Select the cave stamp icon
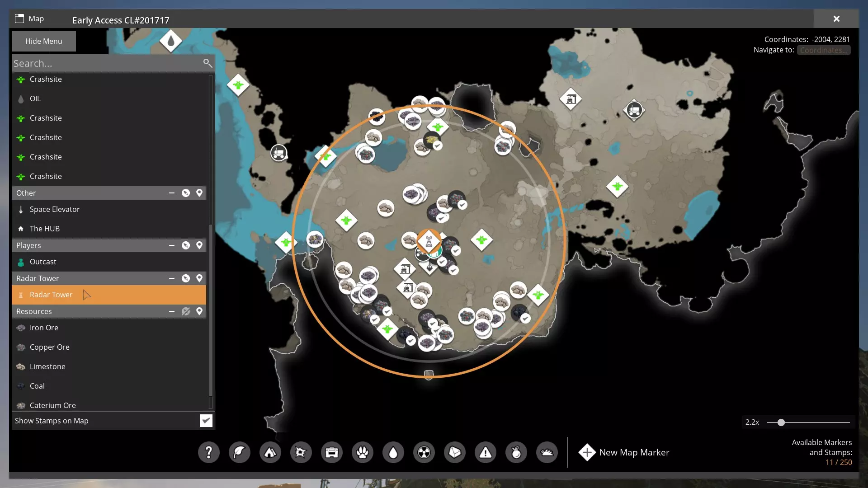The width and height of the screenshot is (868, 488). pyautogui.click(x=270, y=452)
